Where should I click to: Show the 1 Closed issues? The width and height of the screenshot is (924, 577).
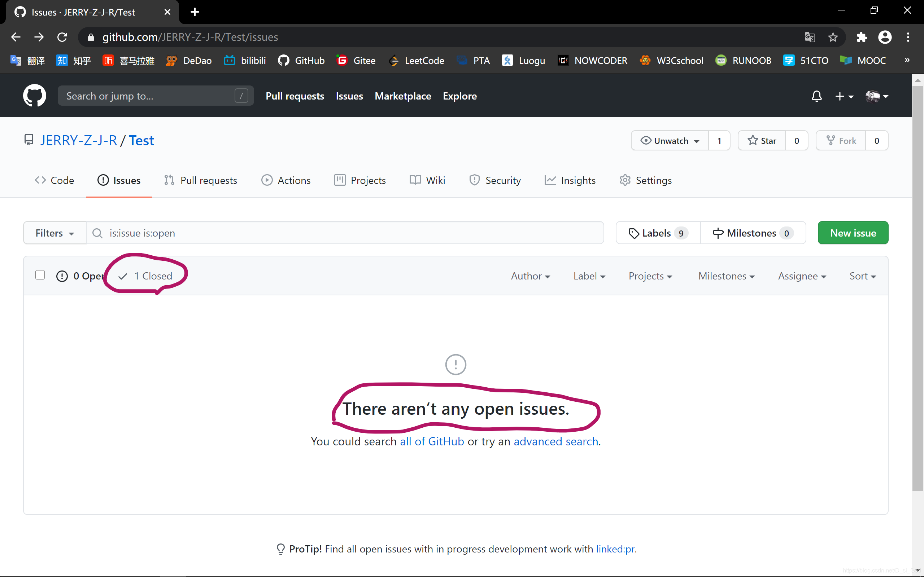[x=146, y=276]
